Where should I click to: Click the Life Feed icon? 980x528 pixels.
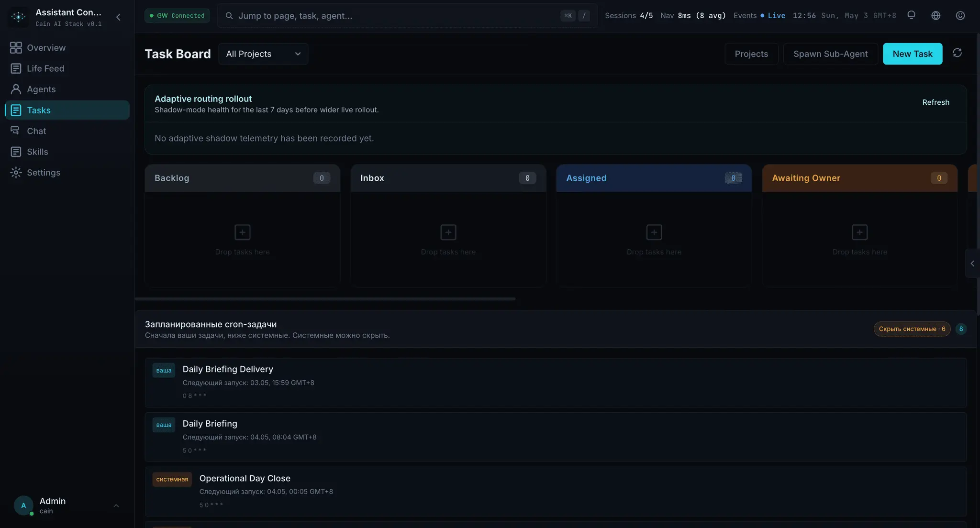point(16,68)
